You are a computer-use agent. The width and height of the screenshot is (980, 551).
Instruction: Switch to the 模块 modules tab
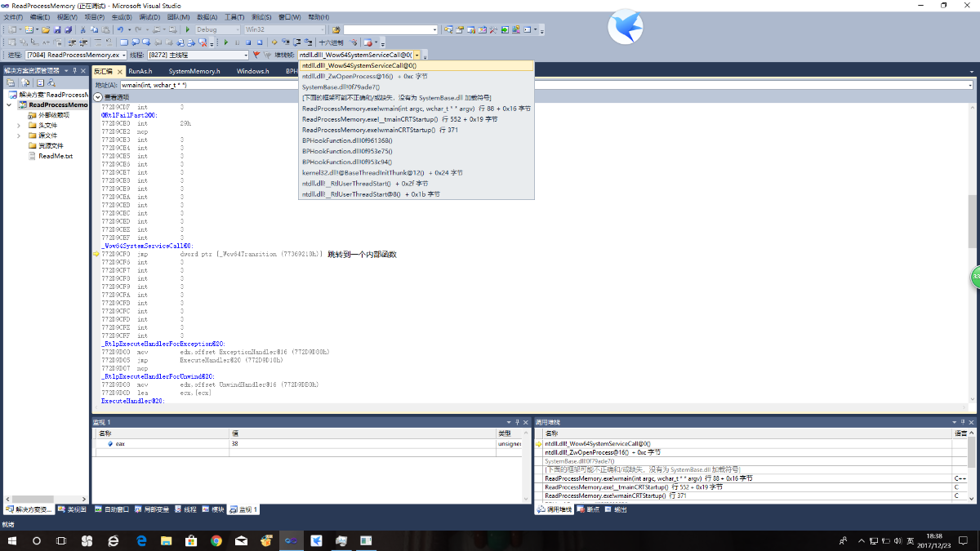[x=213, y=509]
